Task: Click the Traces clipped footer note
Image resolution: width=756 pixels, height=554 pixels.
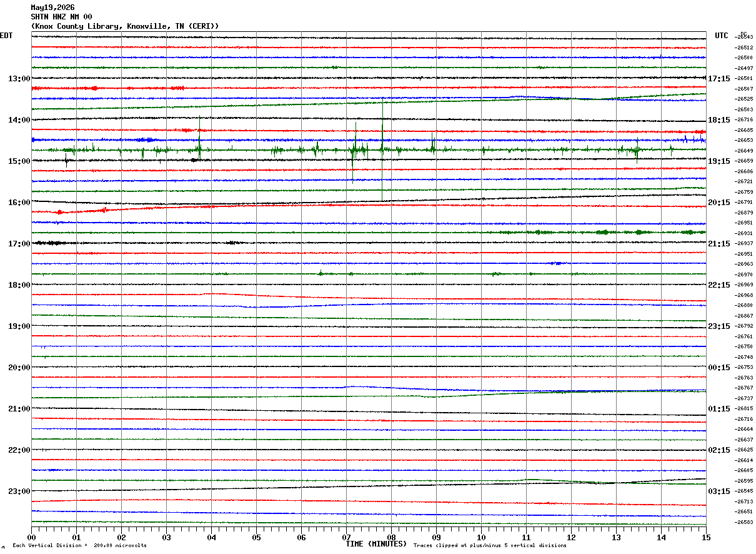Action: click(x=490, y=546)
